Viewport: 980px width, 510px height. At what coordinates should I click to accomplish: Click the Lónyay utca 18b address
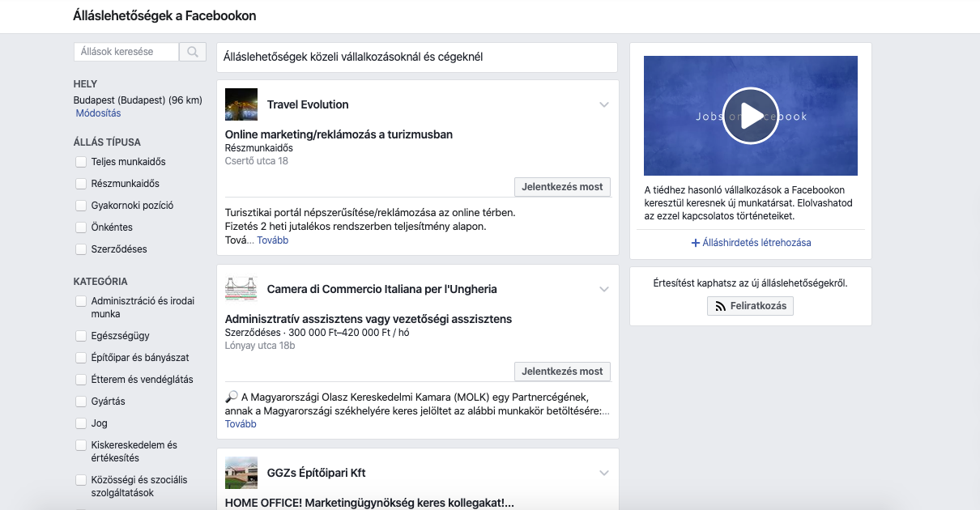point(260,346)
